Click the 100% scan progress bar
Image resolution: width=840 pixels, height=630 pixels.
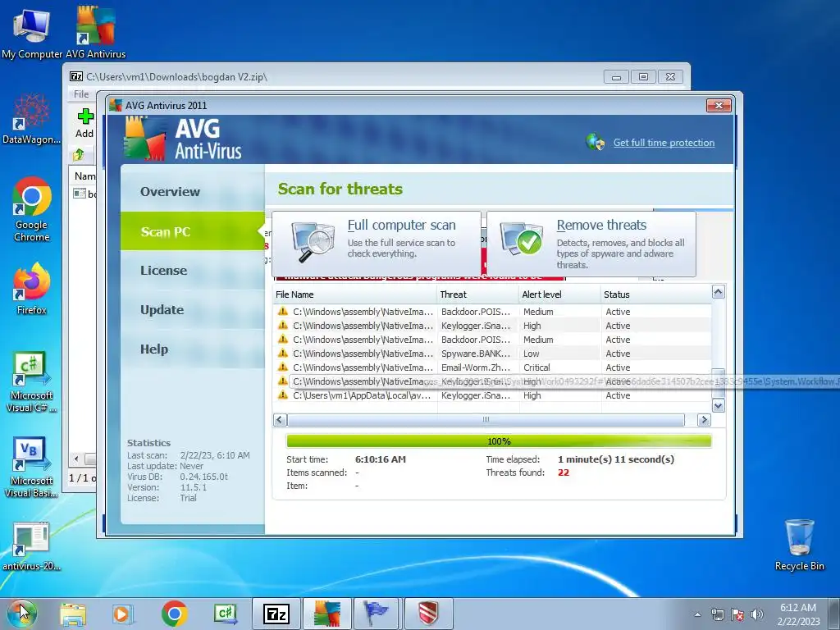point(499,441)
